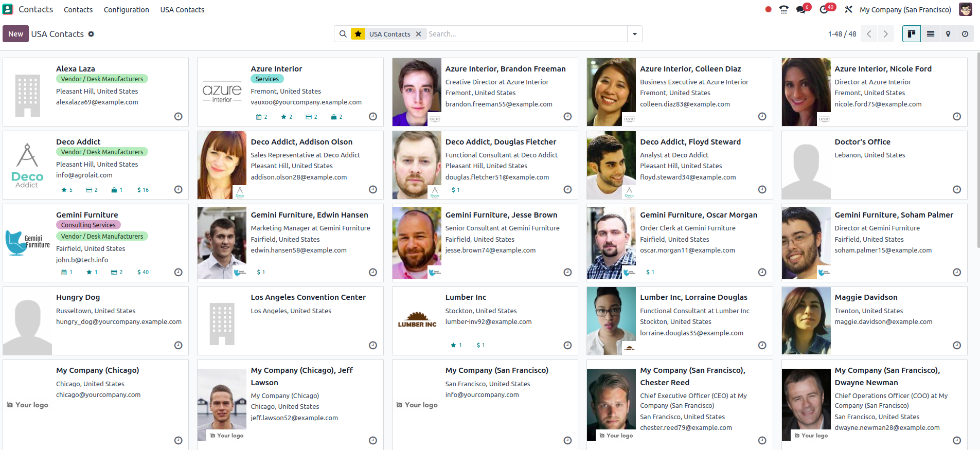Image resolution: width=980 pixels, height=450 pixels.
Task: Click the red recording indicator dot
Action: (x=768, y=9)
